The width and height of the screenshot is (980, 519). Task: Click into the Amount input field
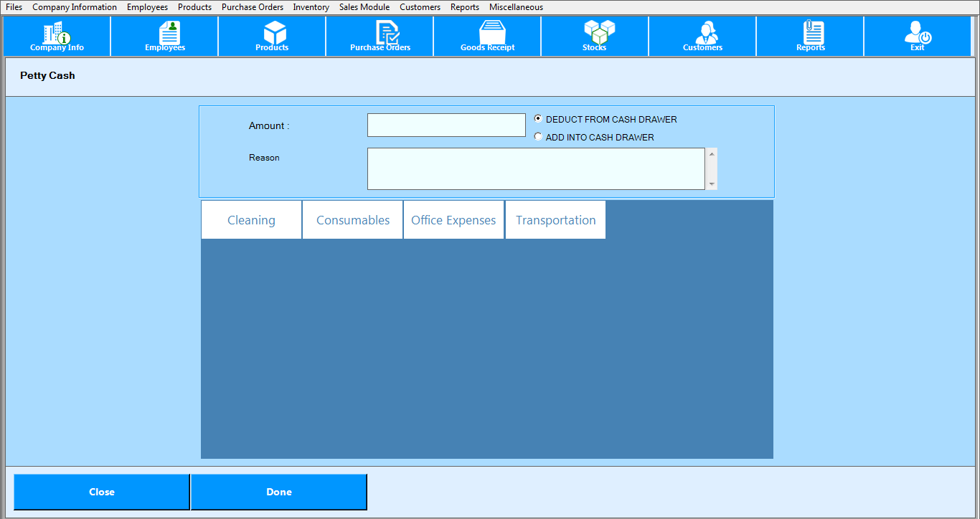point(446,125)
